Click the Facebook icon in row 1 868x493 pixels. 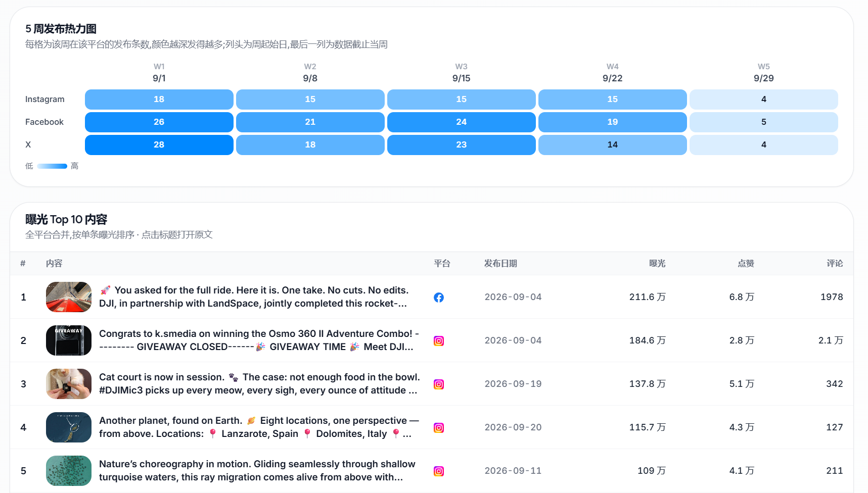[x=439, y=298]
